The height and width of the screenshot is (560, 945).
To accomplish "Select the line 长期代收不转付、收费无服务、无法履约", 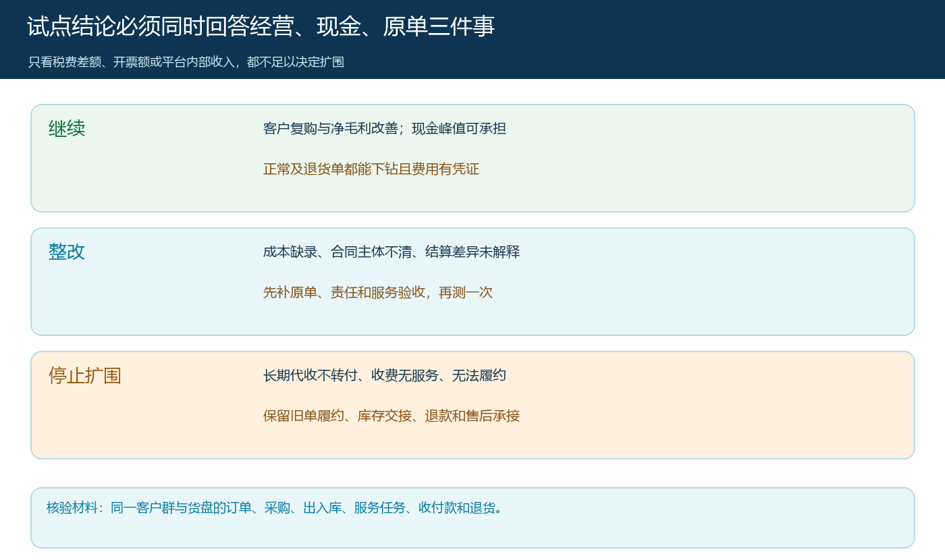I will point(385,375).
